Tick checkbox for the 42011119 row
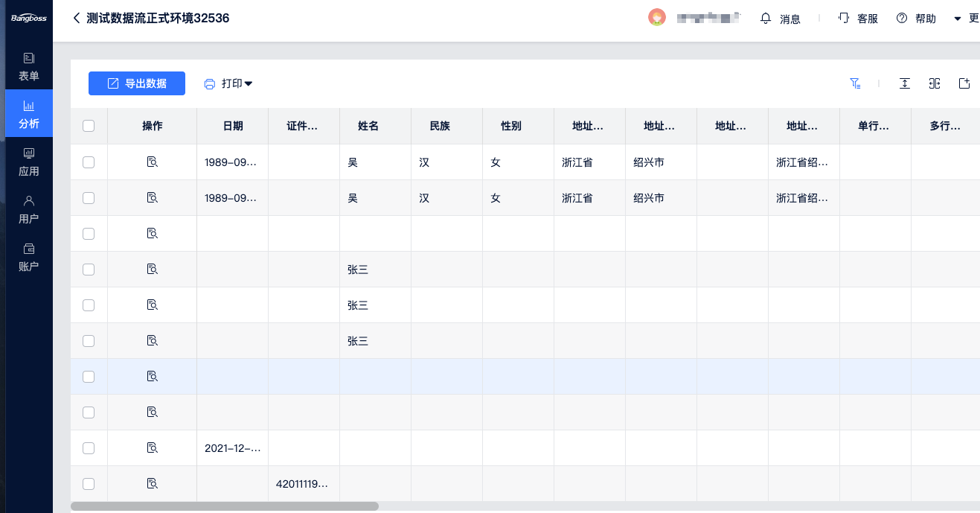This screenshot has height=513, width=980. pos(89,483)
